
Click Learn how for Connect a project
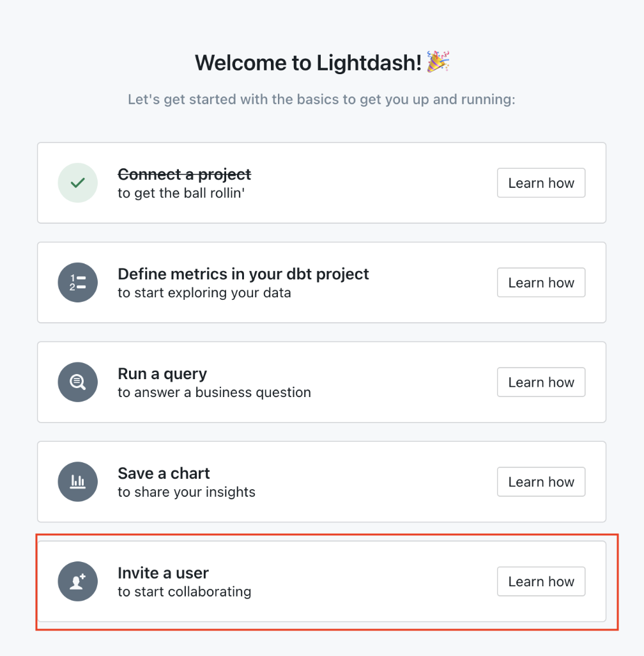tap(540, 183)
